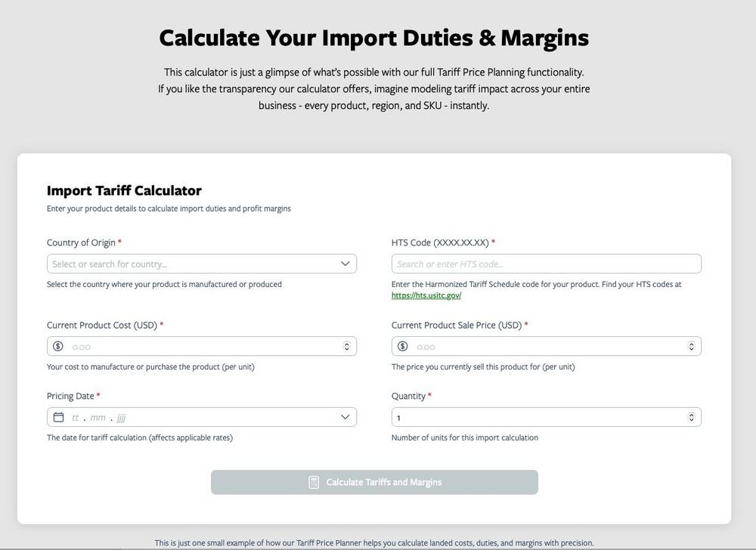The height and width of the screenshot is (550, 756).
Task: Click the dollar icon in Current Product Sale Price
Action: pyautogui.click(x=403, y=346)
